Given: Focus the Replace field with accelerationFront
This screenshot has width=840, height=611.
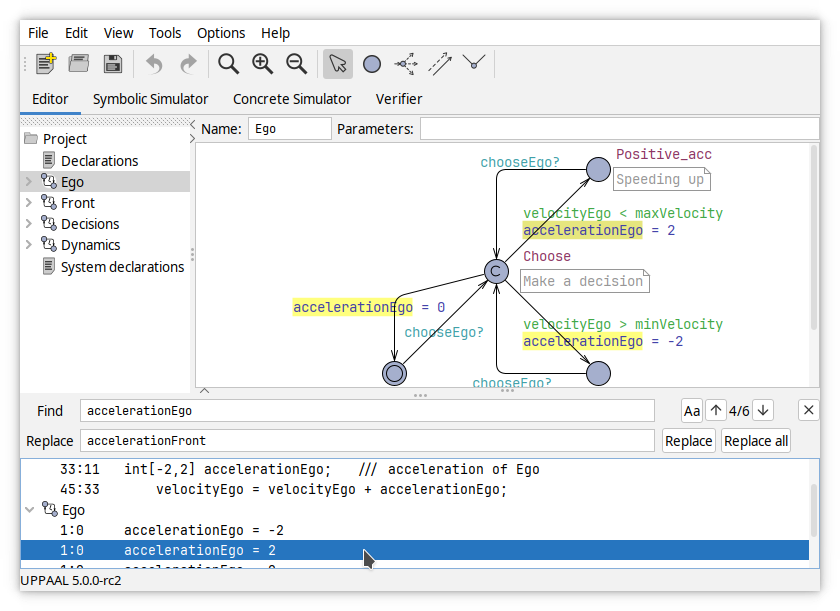Looking at the screenshot, I should pos(367,441).
